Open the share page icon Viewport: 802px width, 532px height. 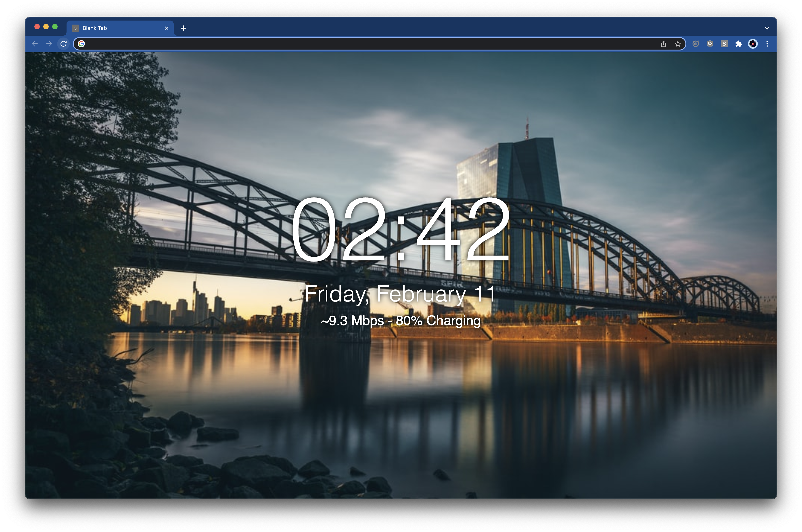pos(663,44)
